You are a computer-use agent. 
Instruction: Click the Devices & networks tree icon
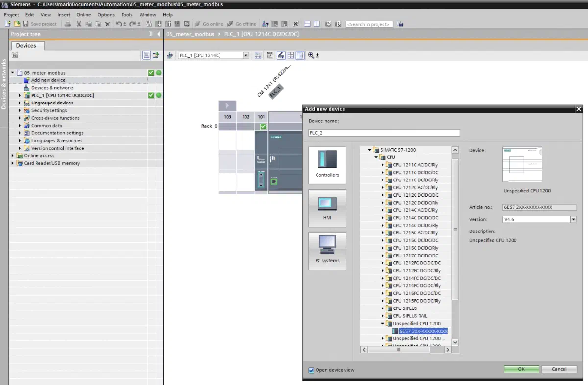(27, 88)
